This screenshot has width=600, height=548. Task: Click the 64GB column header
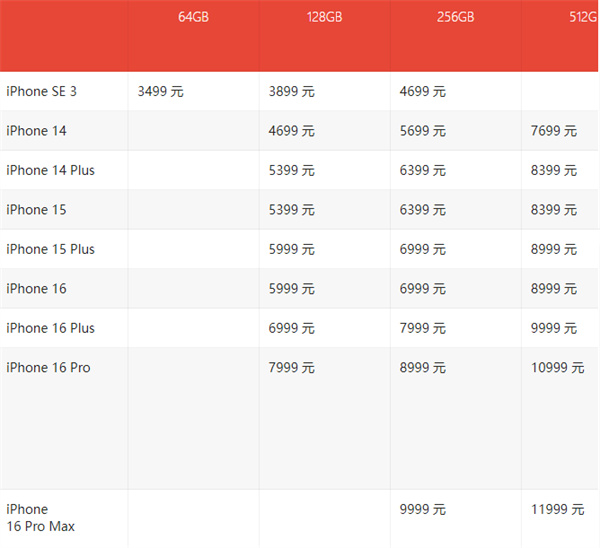[193, 17]
